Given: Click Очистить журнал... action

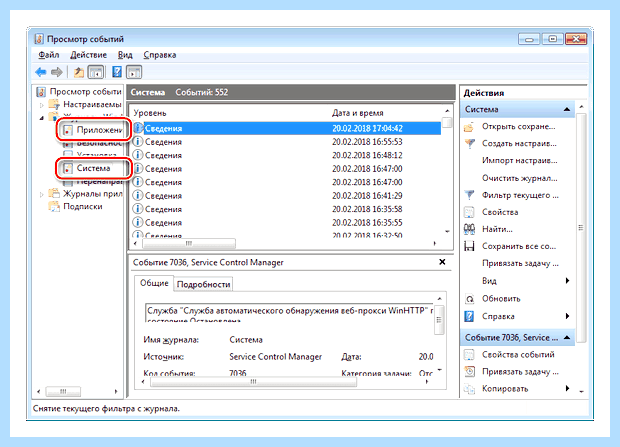Looking at the screenshot, I should [520, 178].
